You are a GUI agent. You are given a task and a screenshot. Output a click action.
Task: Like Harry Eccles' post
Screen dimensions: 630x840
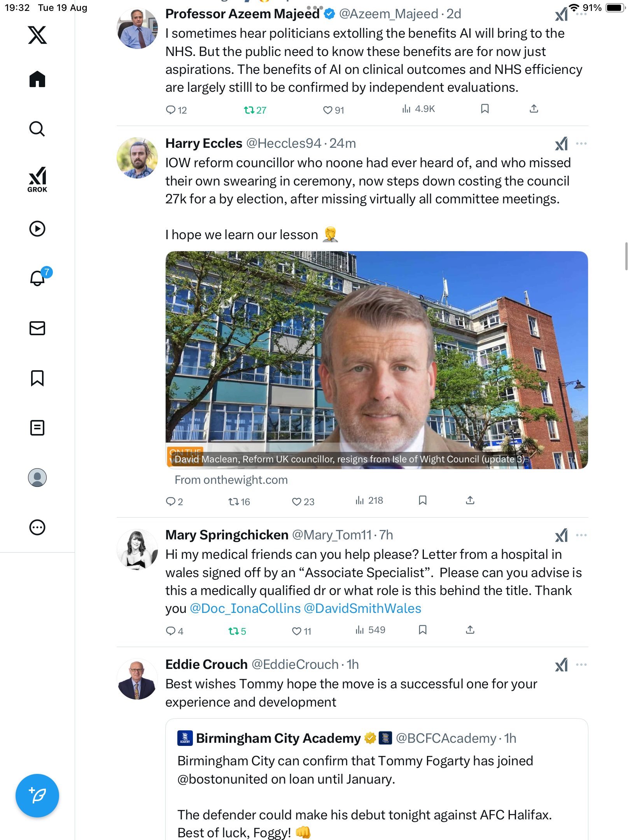tap(297, 502)
